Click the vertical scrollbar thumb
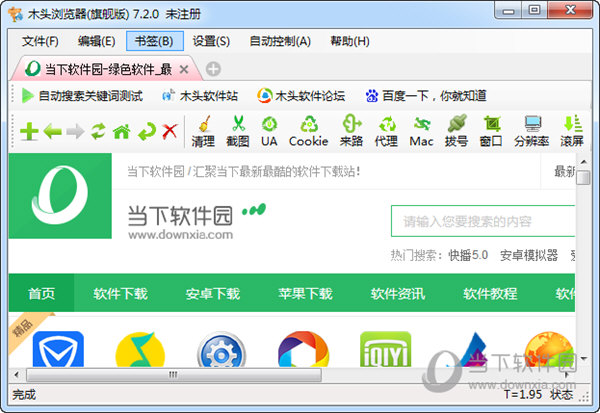Screen dimensions: 600x413 [584, 178]
